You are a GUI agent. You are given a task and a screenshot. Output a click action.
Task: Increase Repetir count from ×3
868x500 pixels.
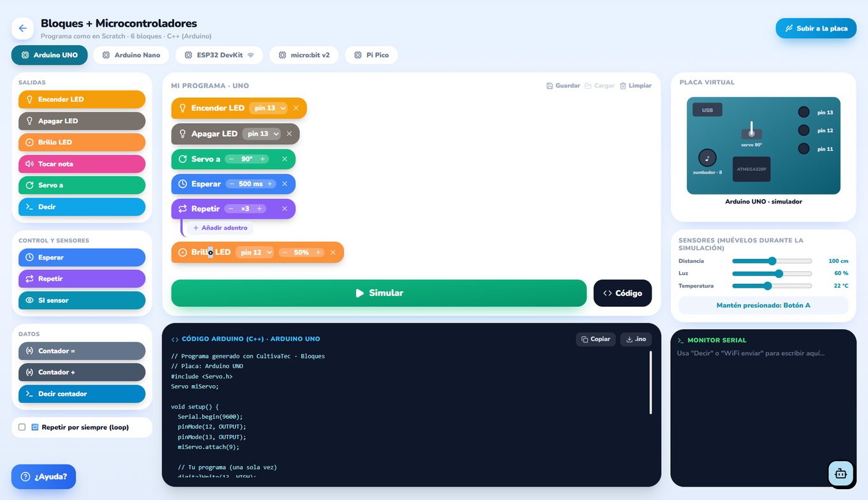(260, 209)
